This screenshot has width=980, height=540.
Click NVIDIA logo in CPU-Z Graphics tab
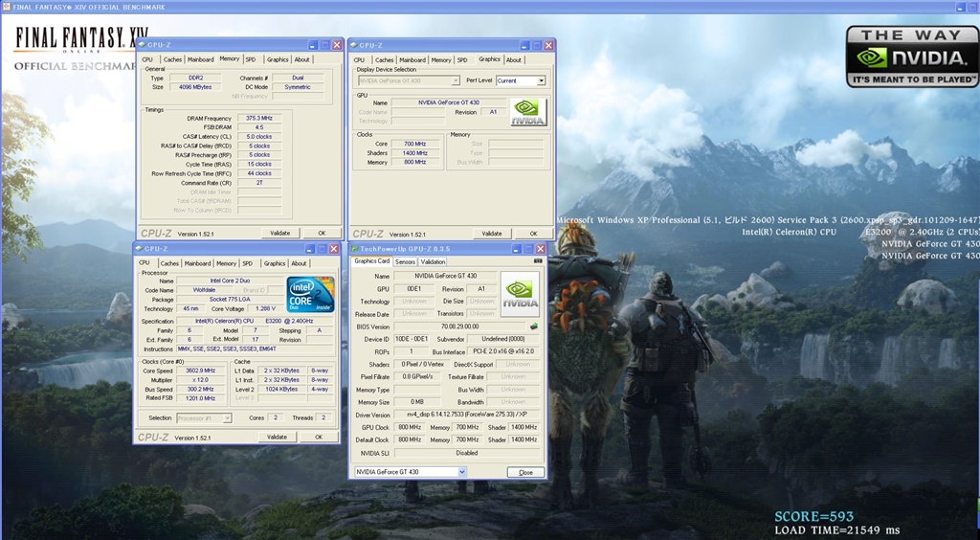coord(528,112)
